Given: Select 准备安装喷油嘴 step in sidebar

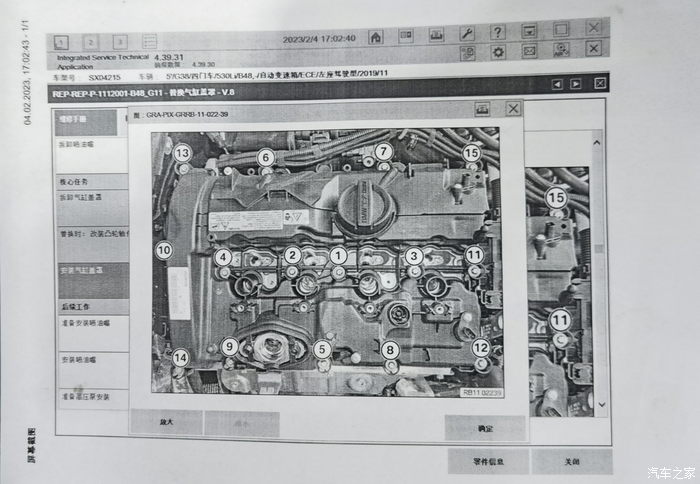Looking at the screenshot, I should (x=94, y=333).
